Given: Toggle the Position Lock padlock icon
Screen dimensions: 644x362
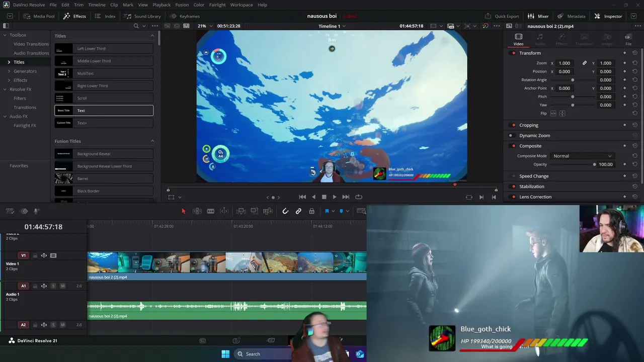Looking at the screenshot, I should 311,211.
